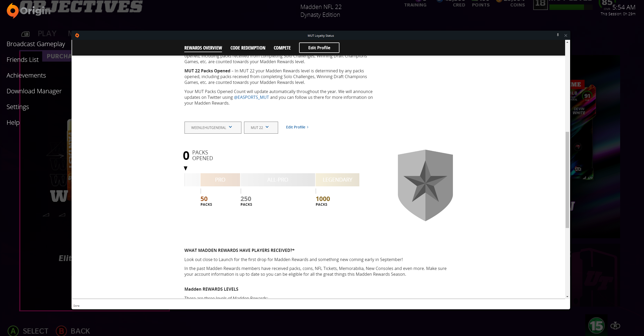644x336 pixels.
Task: Click the scrollbar down arrow
Action: pos(567,297)
